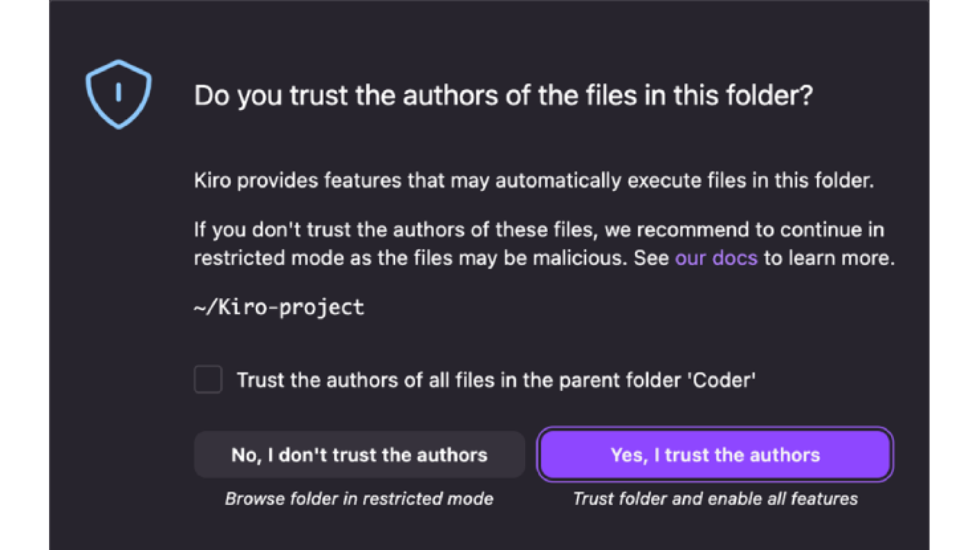Click "Trust folder and enable all features" caption
980x550 pixels.
coord(715,499)
